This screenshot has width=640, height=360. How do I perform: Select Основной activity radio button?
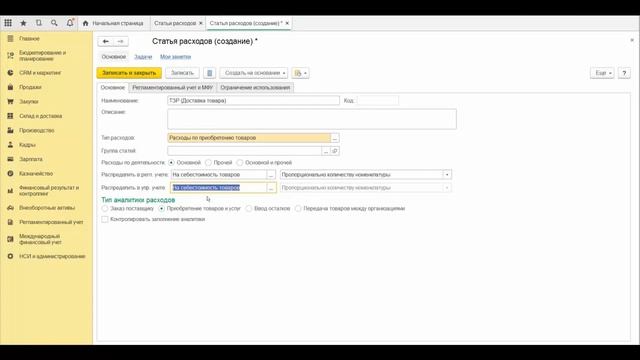[171, 162]
